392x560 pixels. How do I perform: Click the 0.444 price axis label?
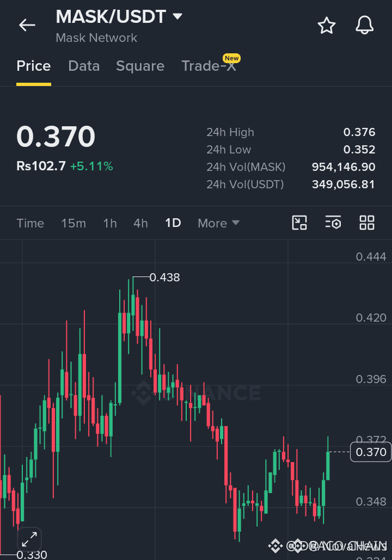click(371, 256)
